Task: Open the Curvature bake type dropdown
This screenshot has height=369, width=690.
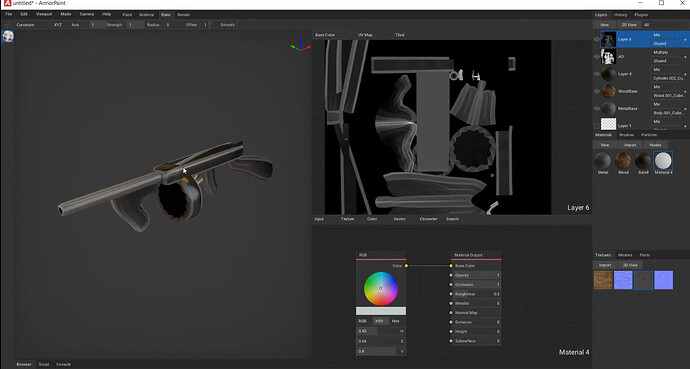Action: pyautogui.click(x=32, y=25)
